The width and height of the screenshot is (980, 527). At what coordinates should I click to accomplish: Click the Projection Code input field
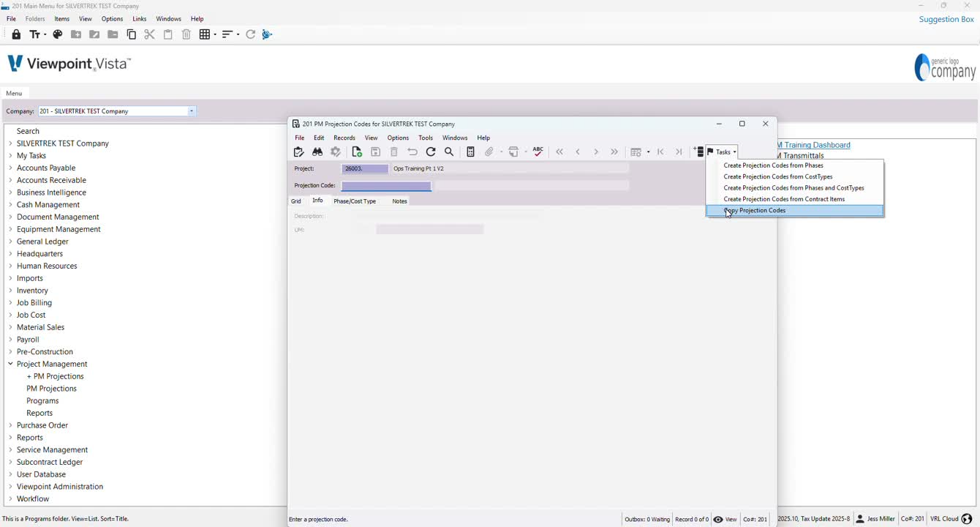(x=386, y=186)
